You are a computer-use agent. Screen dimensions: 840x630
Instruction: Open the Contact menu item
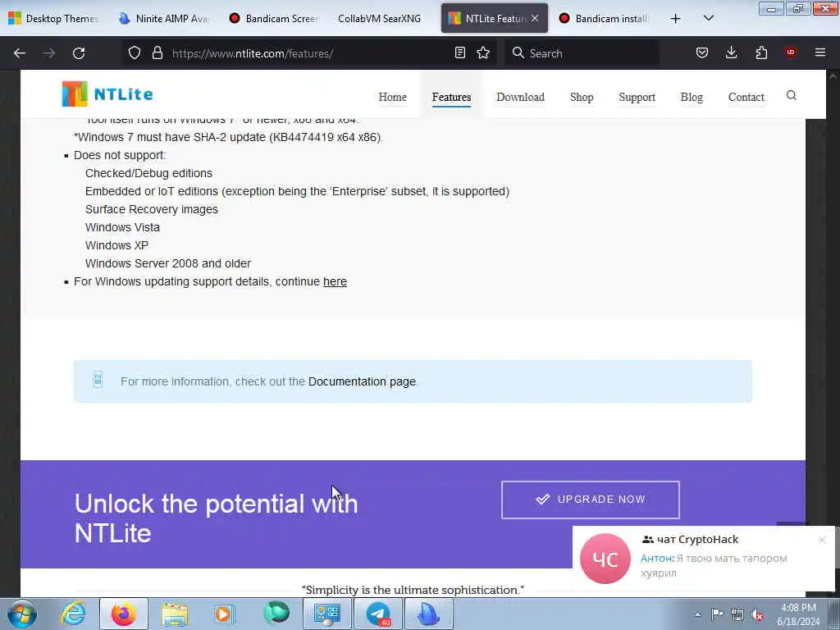point(746,97)
